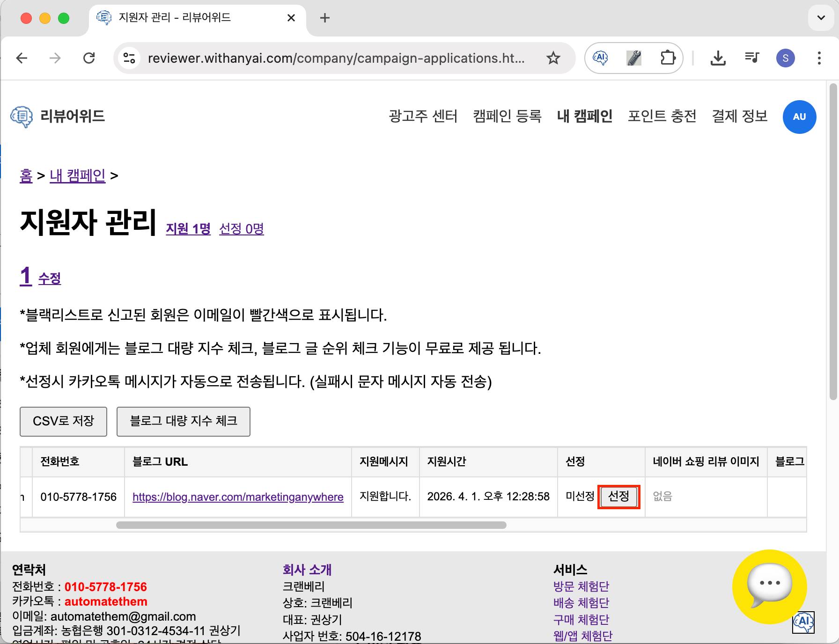The image size is (839, 644).
Task: Click the media control playlist icon
Action: tap(752, 58)
